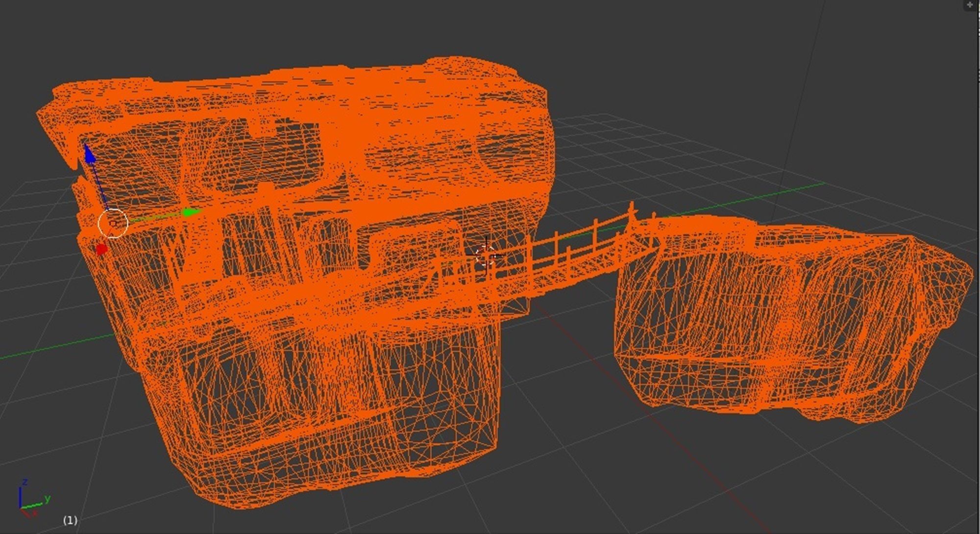The width and height of the screenshot is (980, 534).
Task: Expand the properties region plus icon
Action: [x=970, y=5]
